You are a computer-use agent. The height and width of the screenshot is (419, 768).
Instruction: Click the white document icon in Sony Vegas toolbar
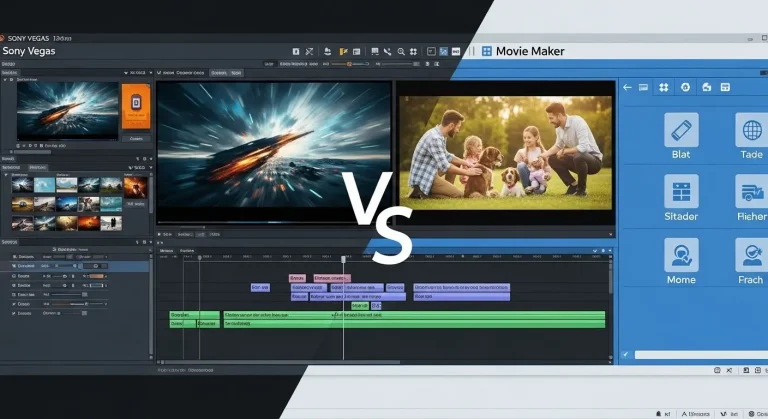pyautogui.click(x=296, y=51)
